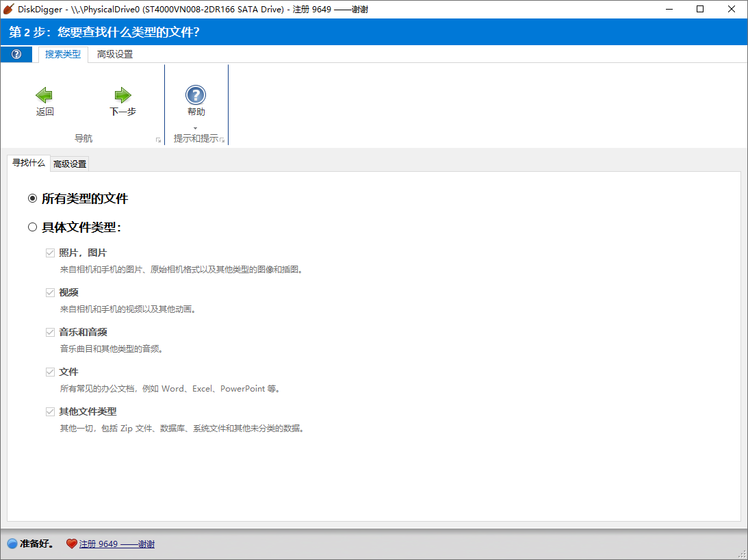This screenshot has width=748, height=560.
Task: Select the 搜索类型 ribbon tab
Action: [62, 53]
